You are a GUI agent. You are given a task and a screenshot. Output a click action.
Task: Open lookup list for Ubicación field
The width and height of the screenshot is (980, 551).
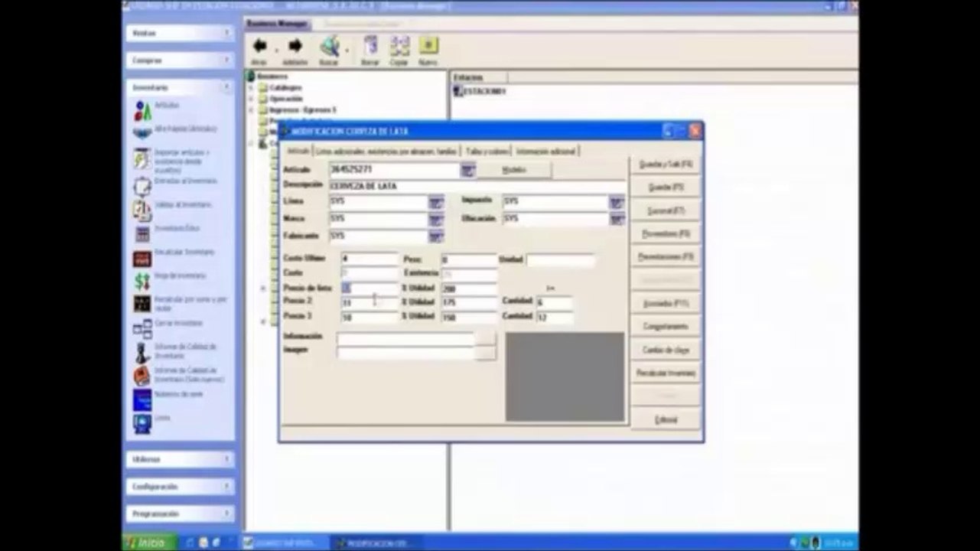[617, 220]
